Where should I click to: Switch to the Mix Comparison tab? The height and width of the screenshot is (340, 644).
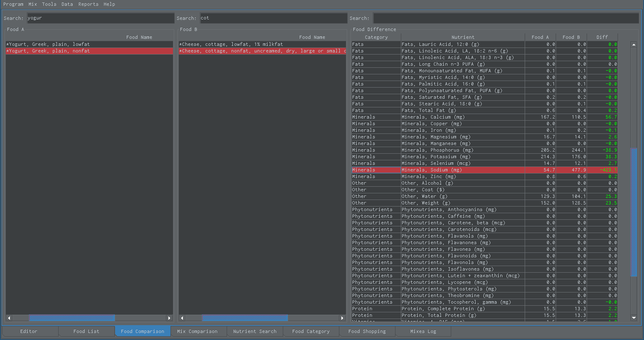point(197,331)
